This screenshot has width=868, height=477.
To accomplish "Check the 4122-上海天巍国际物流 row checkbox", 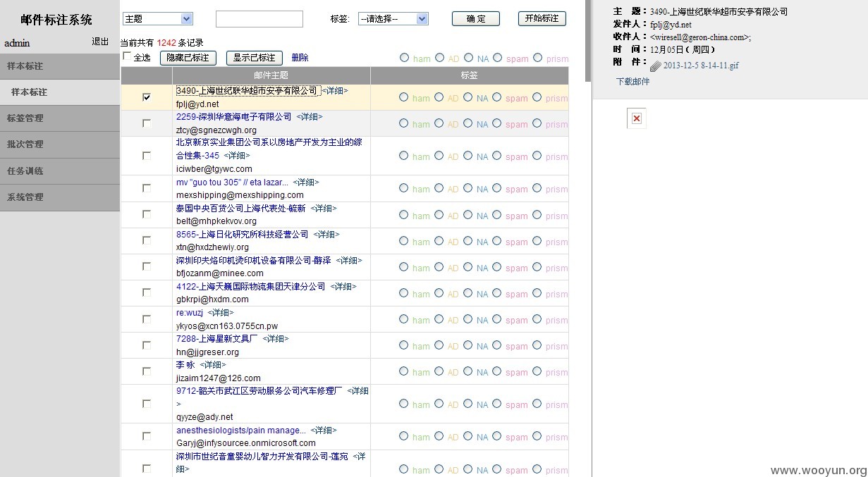I will click(x=147, y=292).
